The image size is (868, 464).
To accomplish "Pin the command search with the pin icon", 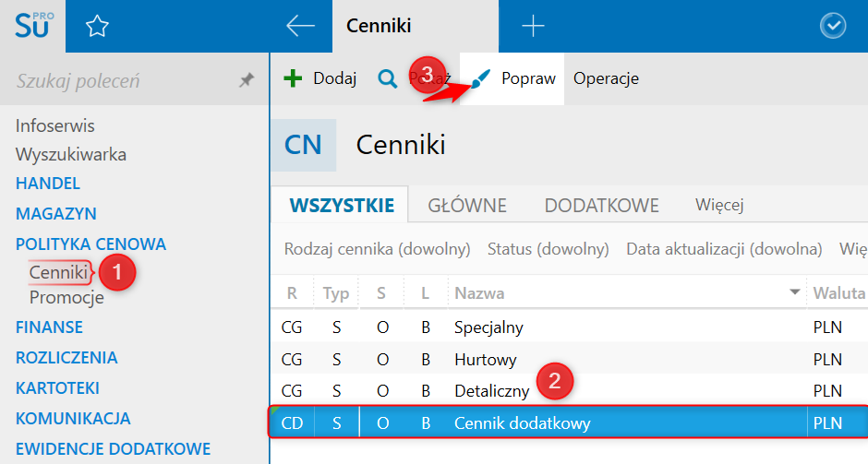I will pyautogui.click(x=246, y=81).
